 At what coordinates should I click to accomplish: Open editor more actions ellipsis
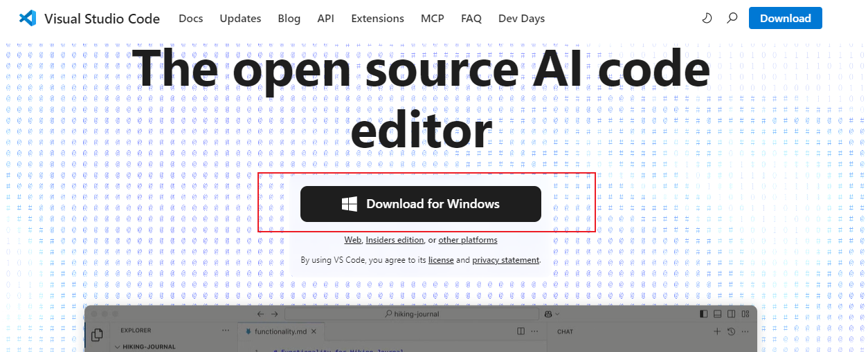pos(534,331)
